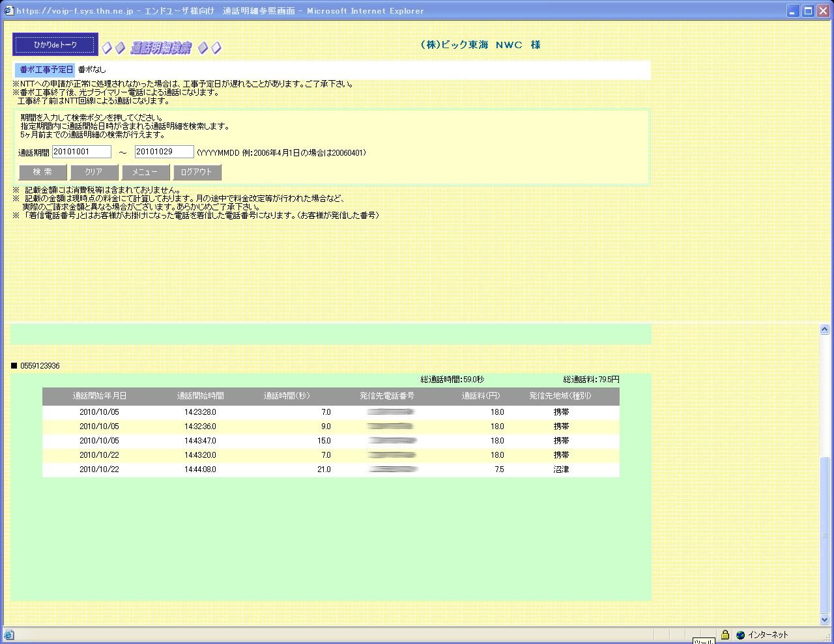Click the time cell 14:43:47.0
Viewport: 834px width, 644px height.
(200, 441)
